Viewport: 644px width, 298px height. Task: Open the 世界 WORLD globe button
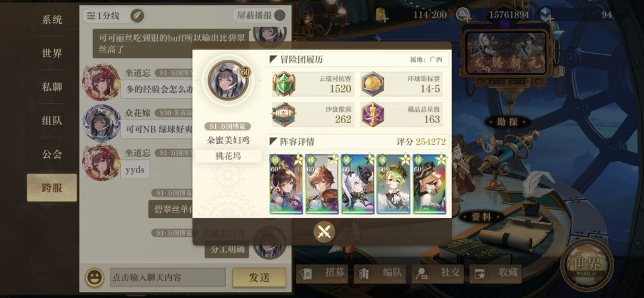coord(587,264)
